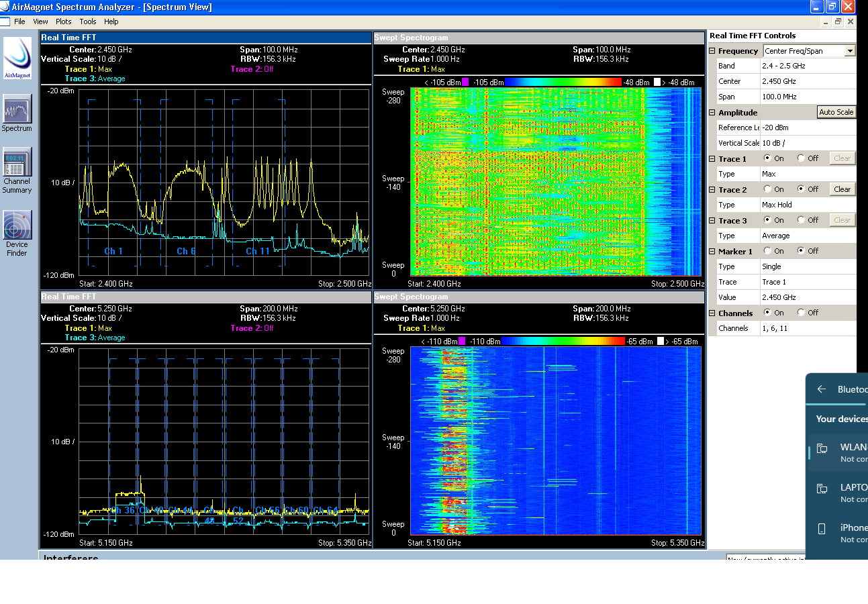Click the iPhone device icon in Bluetooth panel
The height and width of the screenshot is (604, 868).
822,529
